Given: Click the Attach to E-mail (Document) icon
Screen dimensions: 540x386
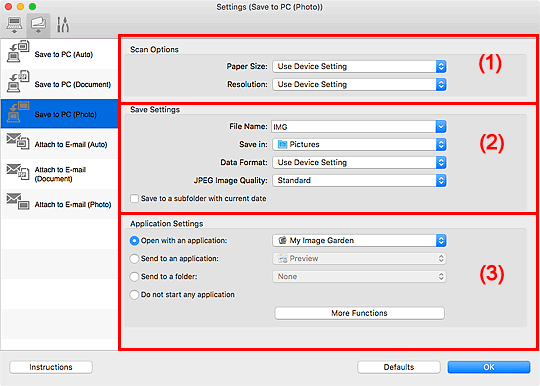Looking at the screenshot, I should point(18,171).
